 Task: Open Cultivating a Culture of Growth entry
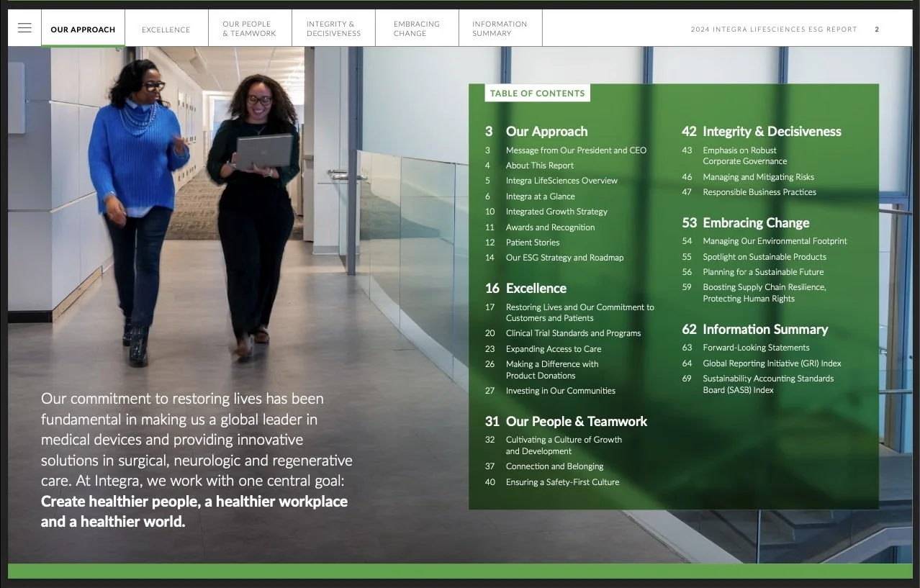pos(554,445)
